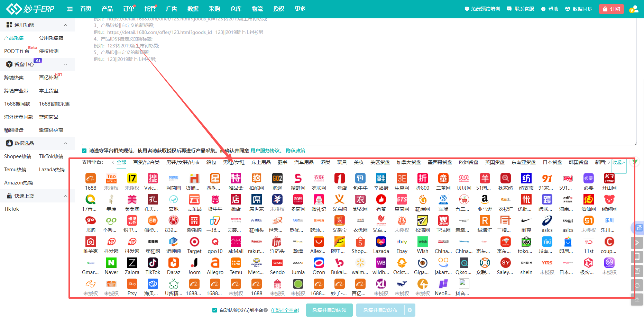The image size is (644, 317).
Task: Click the Amazon (亚马逊) platform icon
Action: coord(485,200)
